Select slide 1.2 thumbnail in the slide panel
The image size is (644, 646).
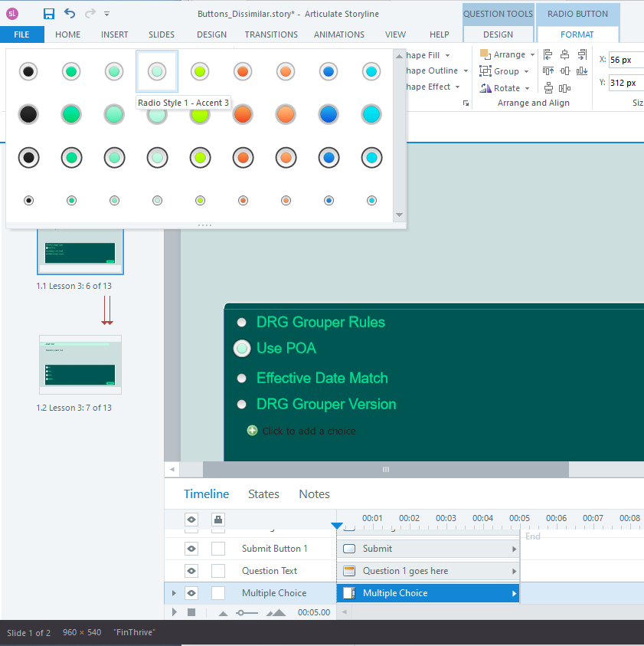[80, 365]
